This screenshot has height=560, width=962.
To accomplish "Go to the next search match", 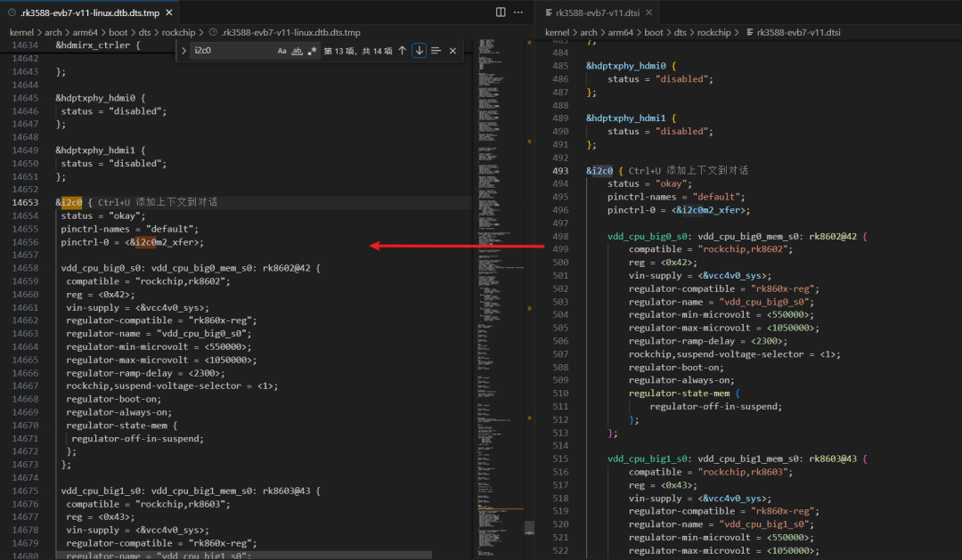I will pos(419,51).
